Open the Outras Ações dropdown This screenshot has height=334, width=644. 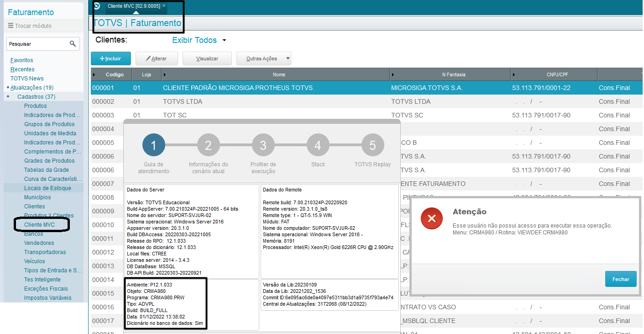263,58
